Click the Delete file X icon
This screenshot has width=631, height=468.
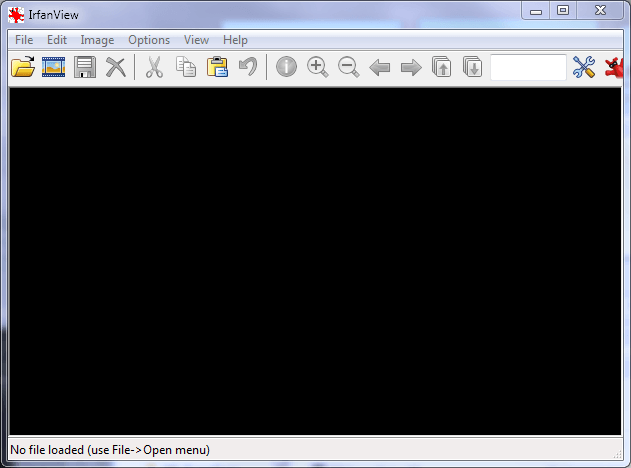(x=116, y=67)
